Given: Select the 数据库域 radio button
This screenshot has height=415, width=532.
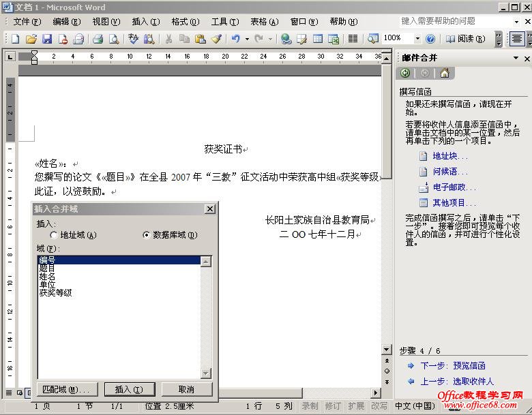Looking at the screenshot, I should (x=146, y=235).
